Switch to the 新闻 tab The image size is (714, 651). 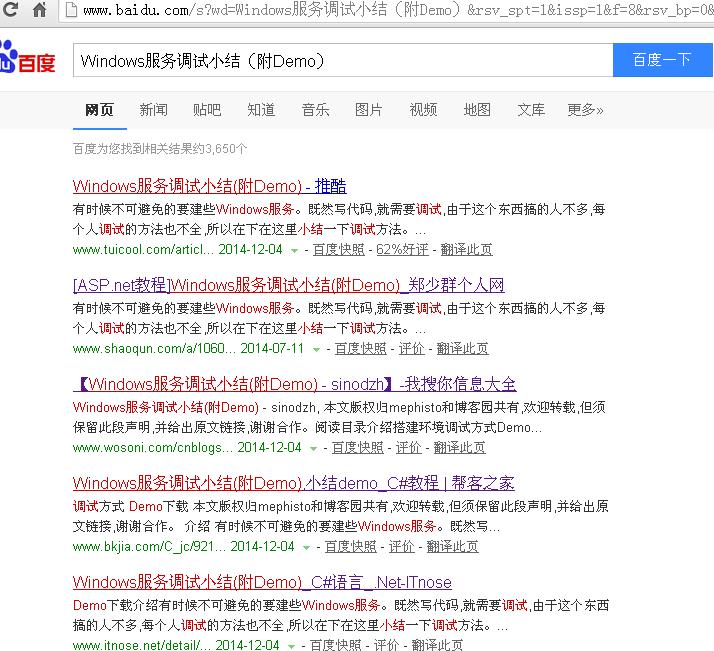(x=153, y=110)
